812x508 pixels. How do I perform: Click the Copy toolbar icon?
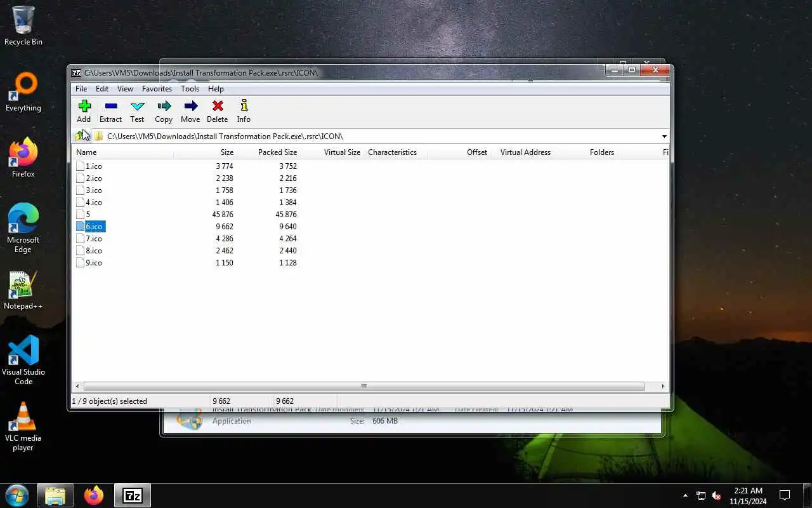(164, 106)
